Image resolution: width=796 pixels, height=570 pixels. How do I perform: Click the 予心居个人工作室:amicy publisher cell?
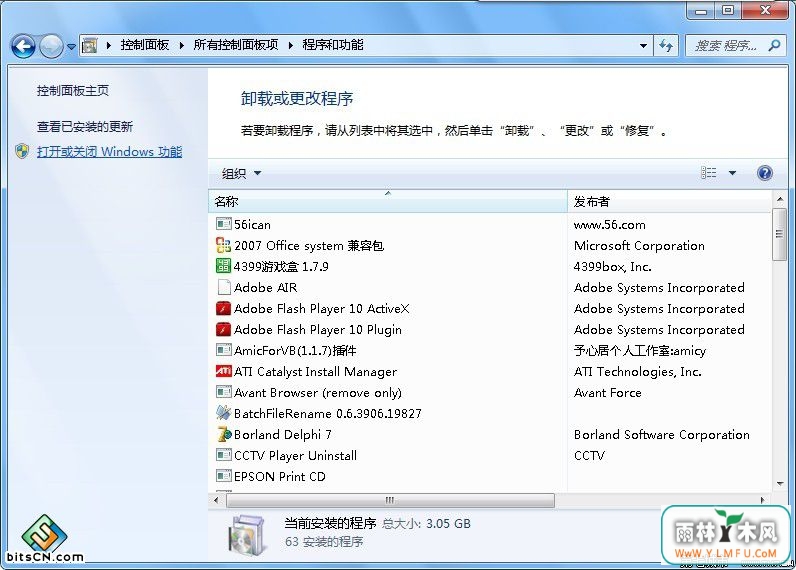click(x=640, y=351)
